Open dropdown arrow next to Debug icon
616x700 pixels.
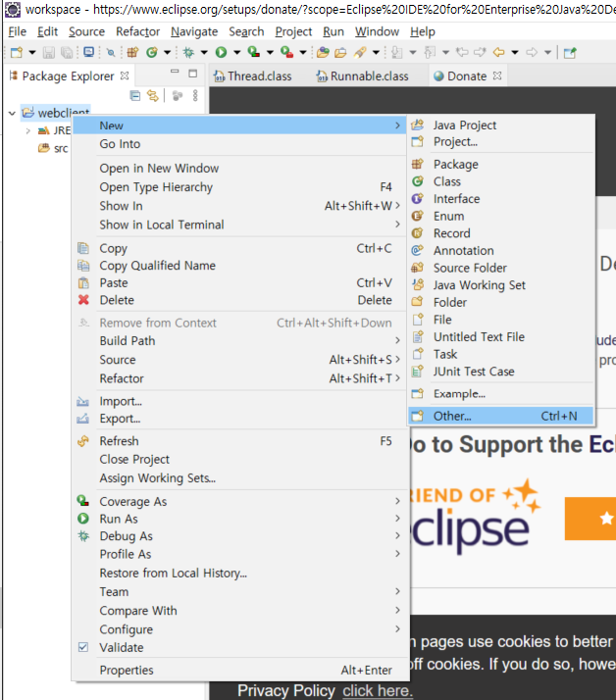tap(204, 53)
